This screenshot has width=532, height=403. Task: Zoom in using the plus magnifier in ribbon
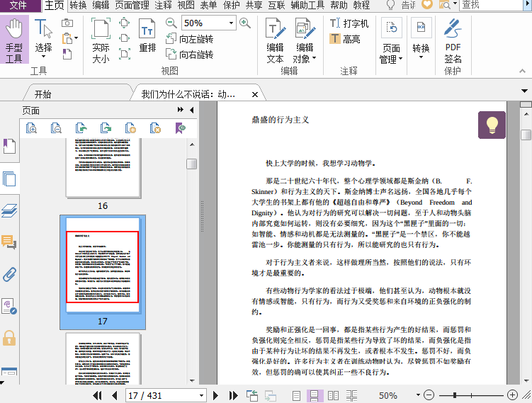click(245, 23)
